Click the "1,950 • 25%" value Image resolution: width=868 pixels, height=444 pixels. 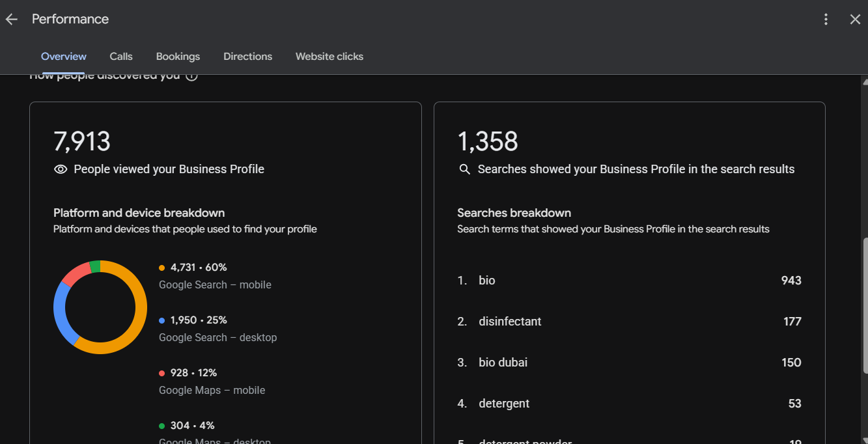click(x=199, y=320)
